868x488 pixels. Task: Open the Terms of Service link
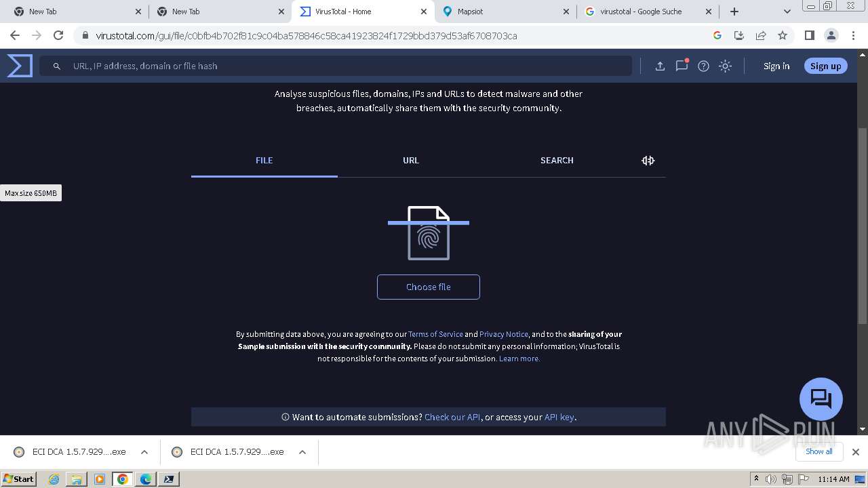(x=435, y=334)
